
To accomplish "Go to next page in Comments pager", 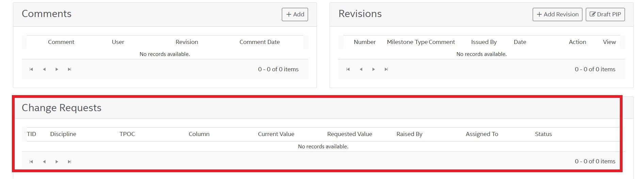I will [57, 69].
